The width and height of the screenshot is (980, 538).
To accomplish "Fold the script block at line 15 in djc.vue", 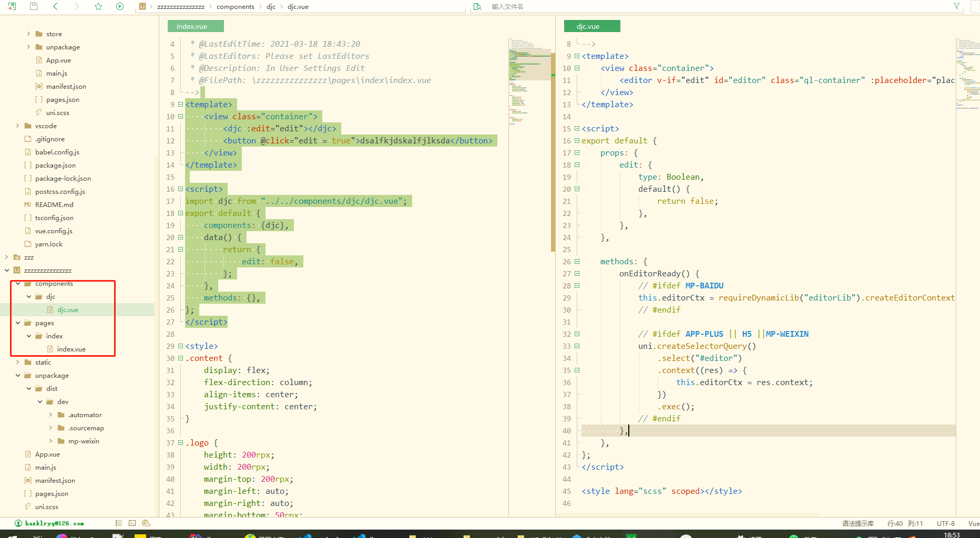I will click(577, 128).
